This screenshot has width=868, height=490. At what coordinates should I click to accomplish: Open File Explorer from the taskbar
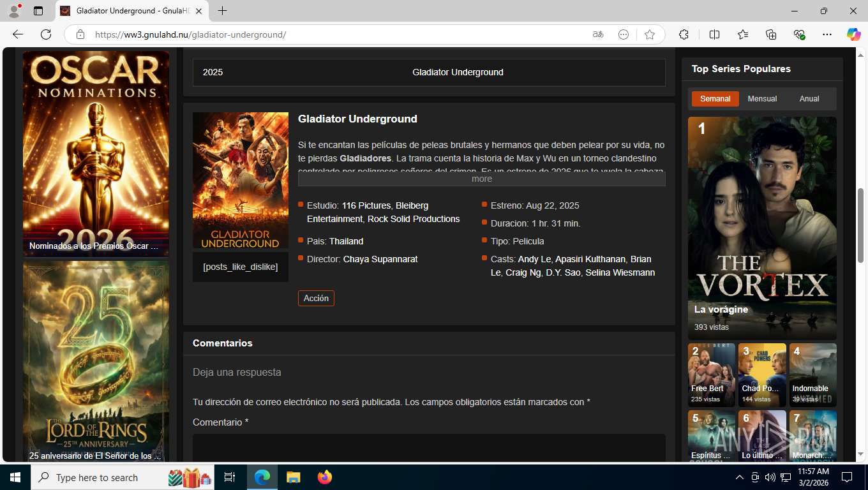click(x=293, y=477)
